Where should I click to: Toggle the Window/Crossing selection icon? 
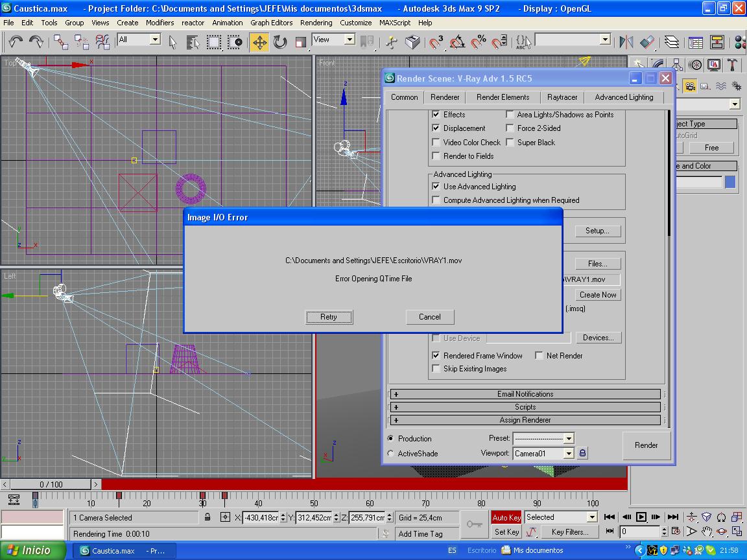point(235,42)
